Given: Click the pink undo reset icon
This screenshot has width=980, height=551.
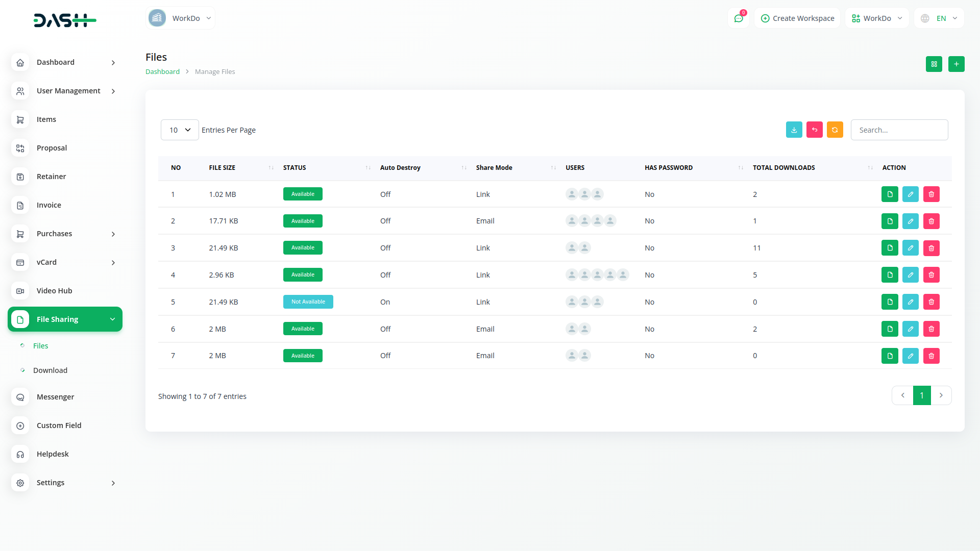Looking at the screenshot, I should pos(814,130).
